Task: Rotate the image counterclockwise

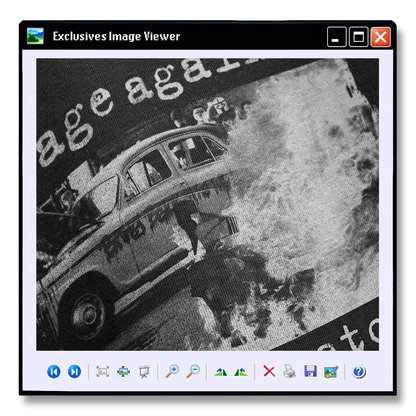Action: point(241,372)
